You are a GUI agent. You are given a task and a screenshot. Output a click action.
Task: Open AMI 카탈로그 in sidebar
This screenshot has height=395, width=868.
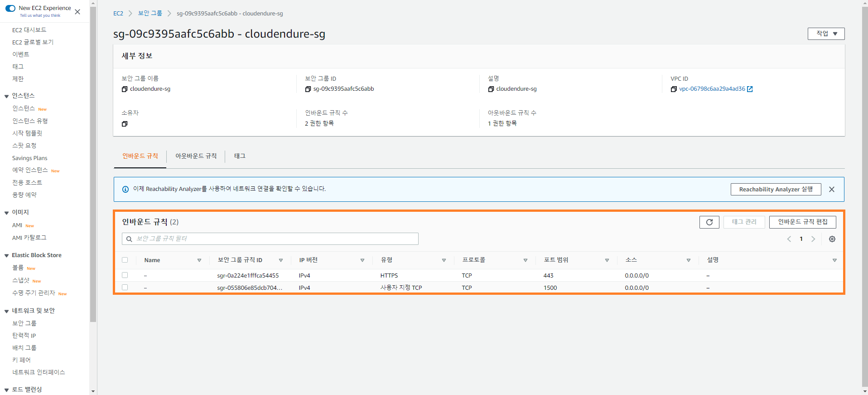click(x=29, y=238)
